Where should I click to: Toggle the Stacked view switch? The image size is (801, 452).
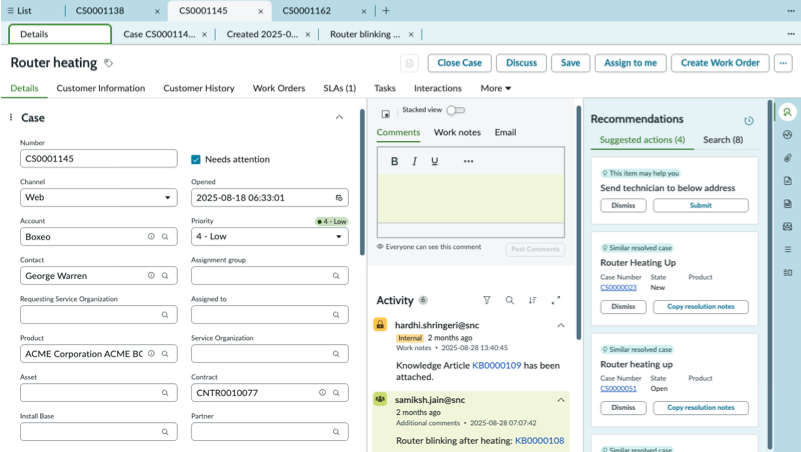coord(456,110)
